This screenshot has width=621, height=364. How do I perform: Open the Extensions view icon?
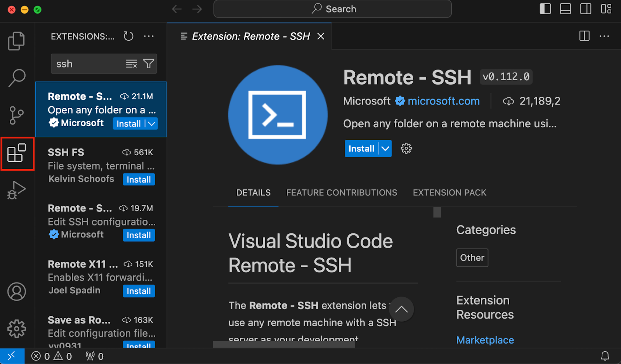pos(17,153)
